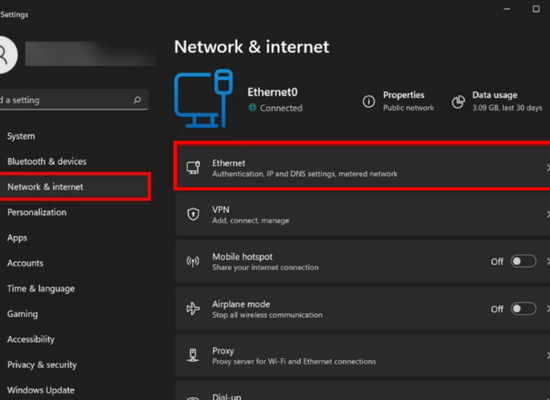The height and width of the screenshot is (400, 550).
Task: Click the Airplane mode plane icon
Action: coord(193,309)
